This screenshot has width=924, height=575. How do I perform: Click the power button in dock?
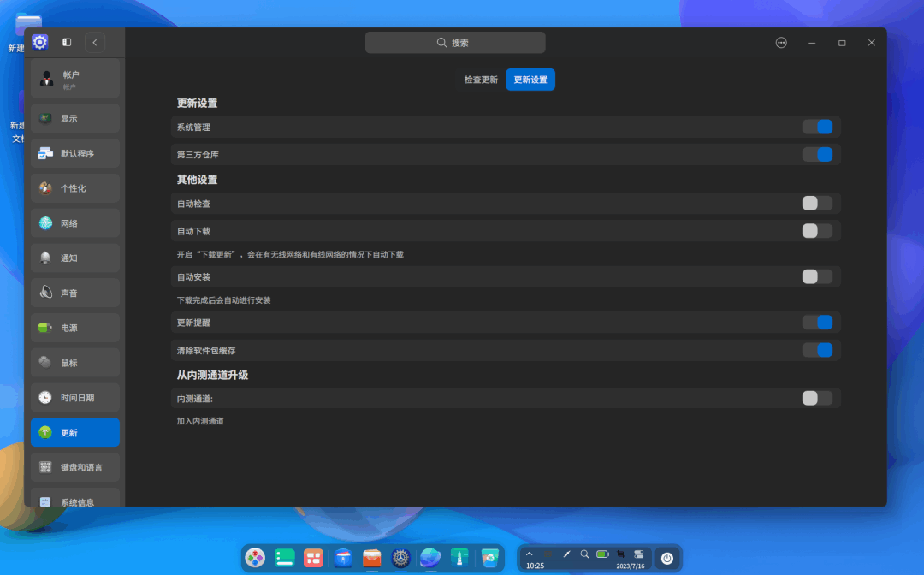point(667,558)
